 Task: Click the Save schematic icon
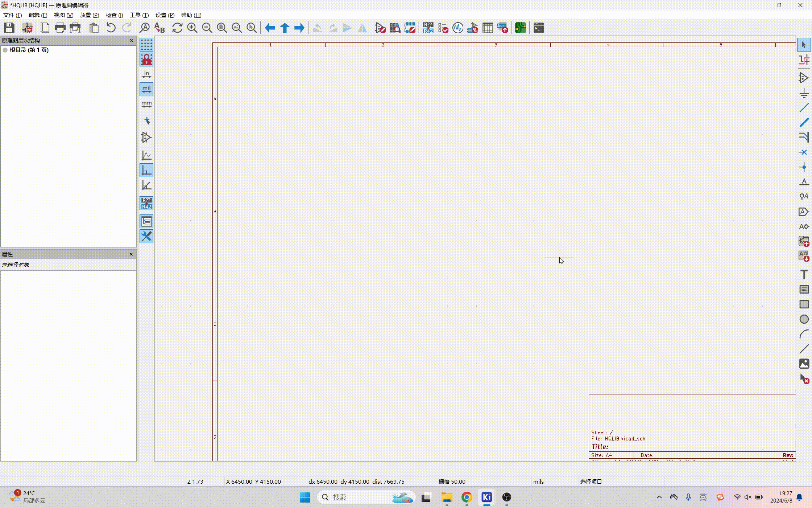[x=9, y=28]
